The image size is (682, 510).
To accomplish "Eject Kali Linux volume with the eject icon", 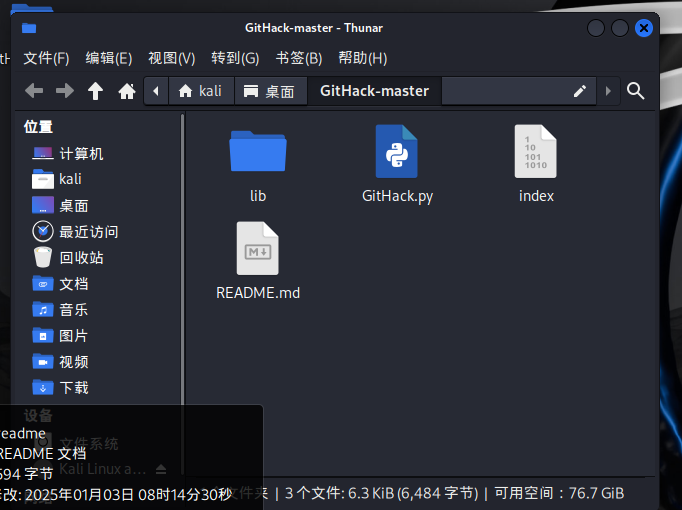I will (x=161, y=469).
